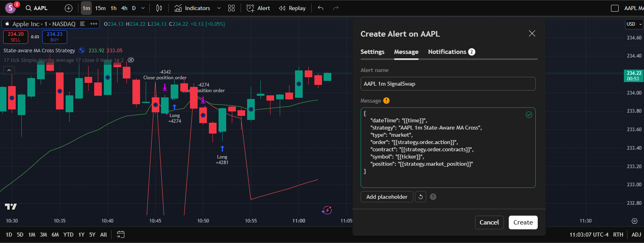This screenshot has width=644, height=243.
Task: Open the go-to-date calendar icon
Action: (x=120, y=235)
